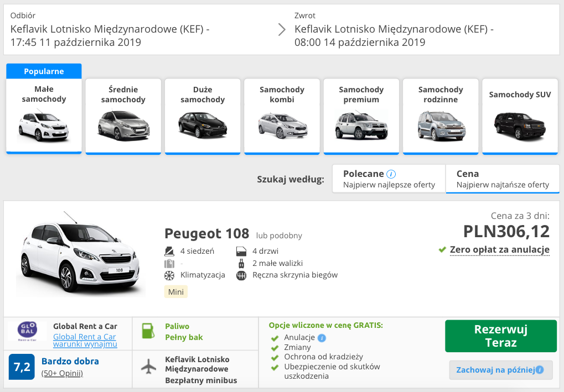The width and height of the screenshot is (564, 392).
Task: Click the Peugeot 108 title
Action: point(207,233)
